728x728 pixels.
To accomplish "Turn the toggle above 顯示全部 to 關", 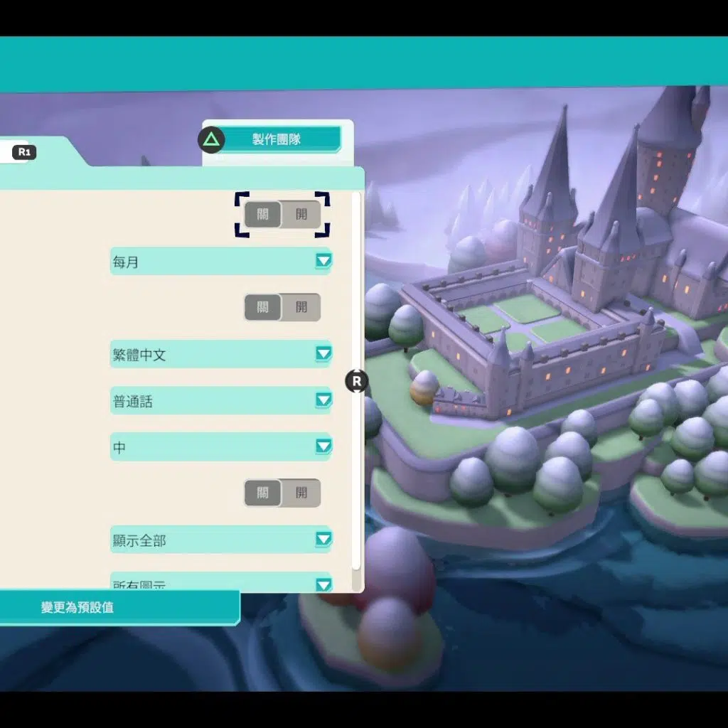I will coord(263,493).
